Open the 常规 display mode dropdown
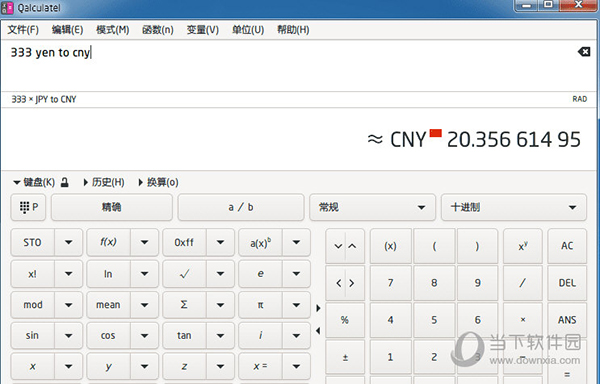 click(x=372, y=207)
